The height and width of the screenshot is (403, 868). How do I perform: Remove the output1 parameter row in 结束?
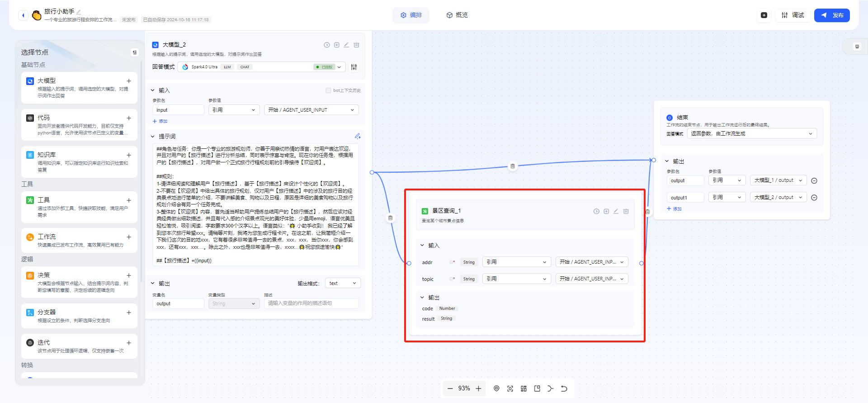tap(814, 198)
